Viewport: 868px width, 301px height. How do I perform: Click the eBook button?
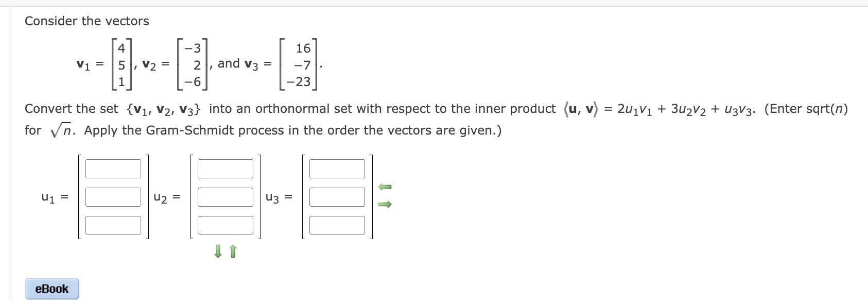coord(51,289)
